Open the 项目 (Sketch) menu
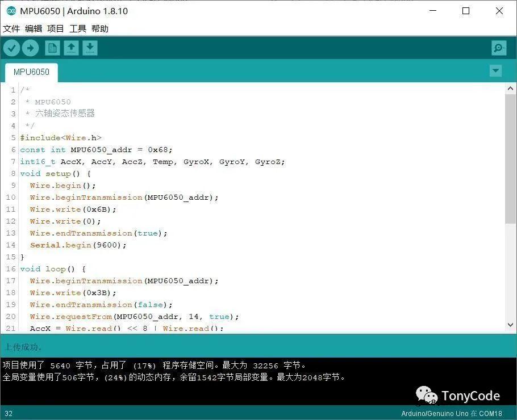517x420 pixels. click(56, 28)
